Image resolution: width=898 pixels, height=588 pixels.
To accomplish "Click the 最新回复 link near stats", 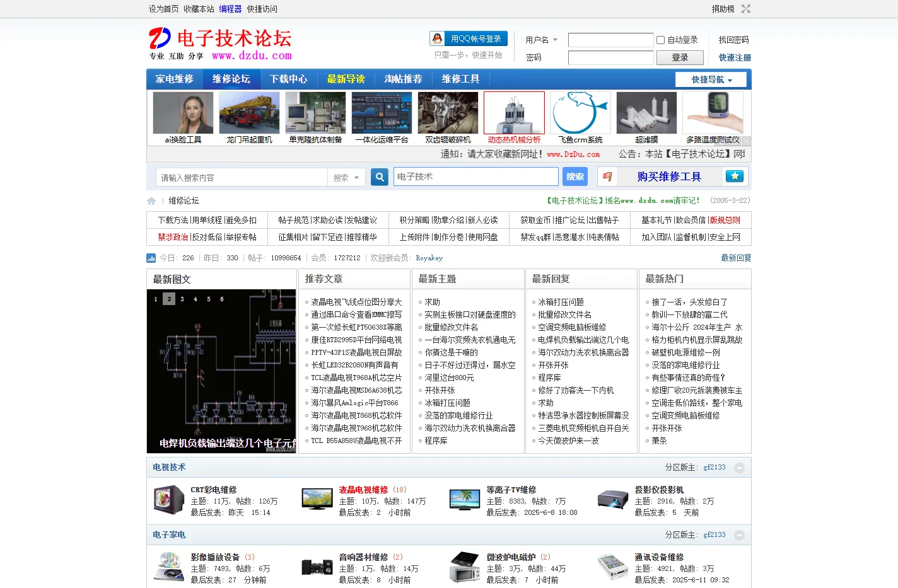I will [736, 258].
